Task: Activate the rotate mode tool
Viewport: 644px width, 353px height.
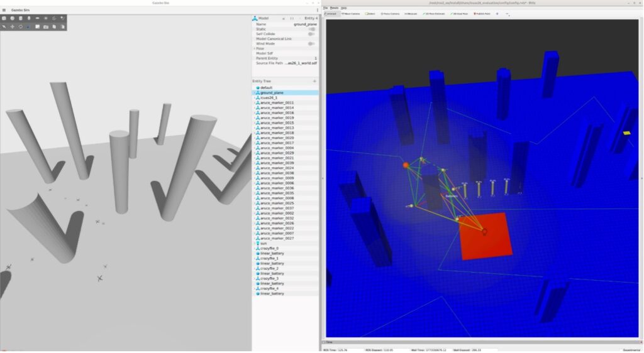Action: click(x=21, y=26)
